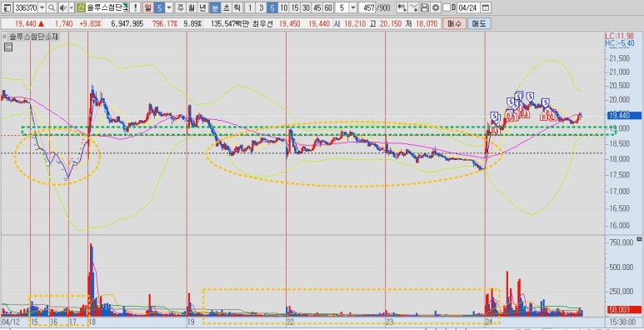Select the 10 minute interval tab
The height and width of the screenshot is (330, 644).
pos(283,7)
